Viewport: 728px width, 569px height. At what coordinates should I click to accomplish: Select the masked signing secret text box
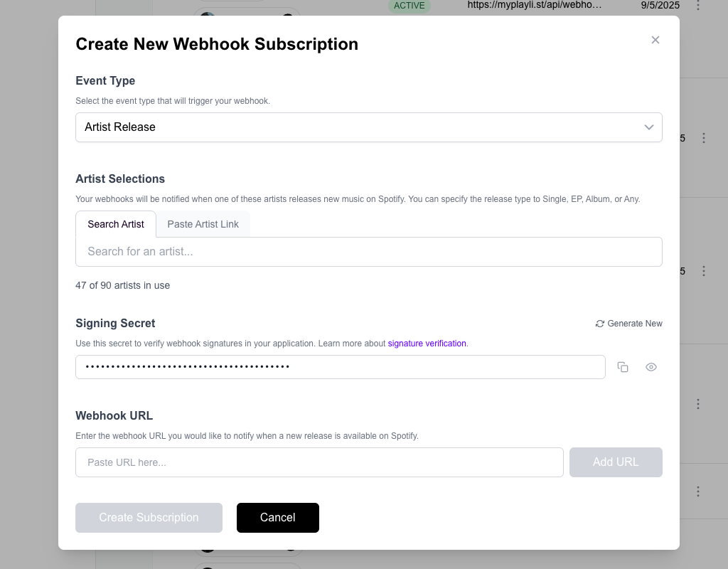tap(340, 367)
